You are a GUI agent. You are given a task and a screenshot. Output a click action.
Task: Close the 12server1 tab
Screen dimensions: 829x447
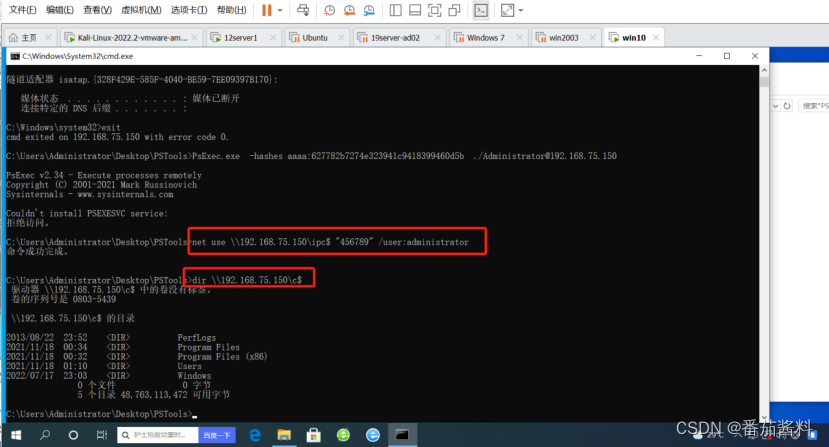point(273,38)
